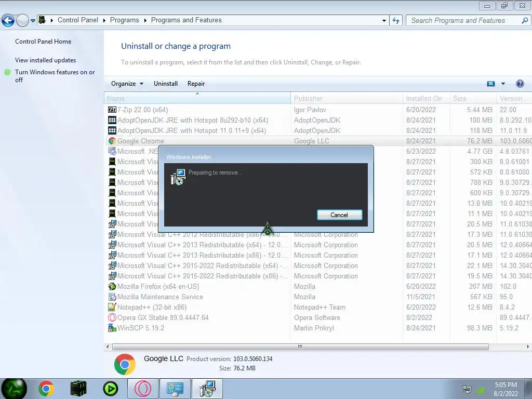This screenshot has width=532, height=399.
Task: Click the Mozilla Maintenance Service icon
Action: pos(112,297)
